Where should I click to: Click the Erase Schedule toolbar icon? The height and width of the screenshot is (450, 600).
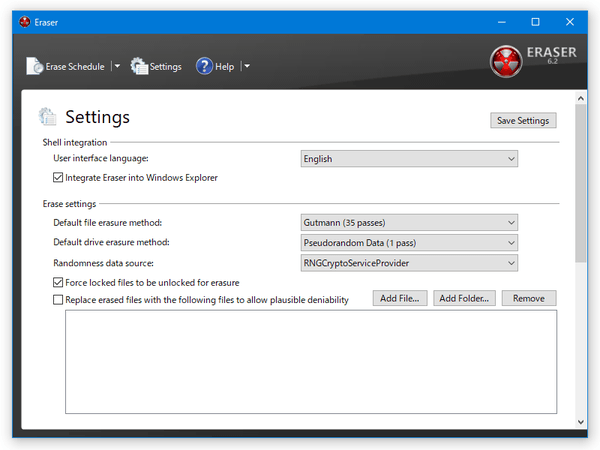click(35, 67)
